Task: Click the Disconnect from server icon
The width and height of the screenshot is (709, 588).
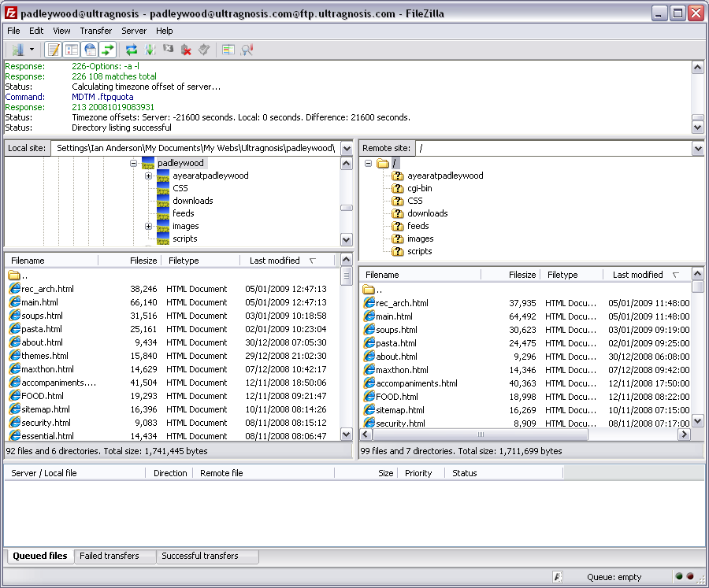Action: pyautogui.click(x=186, y=50)
